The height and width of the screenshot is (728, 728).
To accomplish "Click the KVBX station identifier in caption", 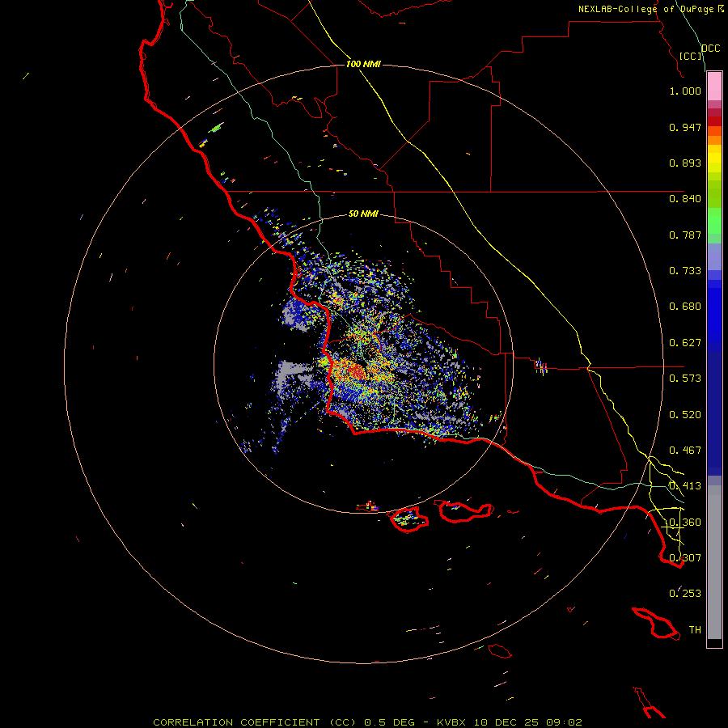I will tap(451, 722).
